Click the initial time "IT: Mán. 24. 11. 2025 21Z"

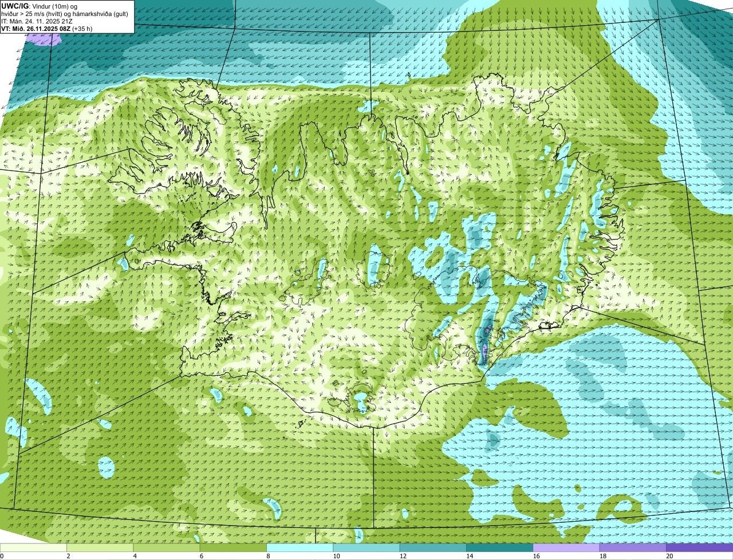point(37,21)
